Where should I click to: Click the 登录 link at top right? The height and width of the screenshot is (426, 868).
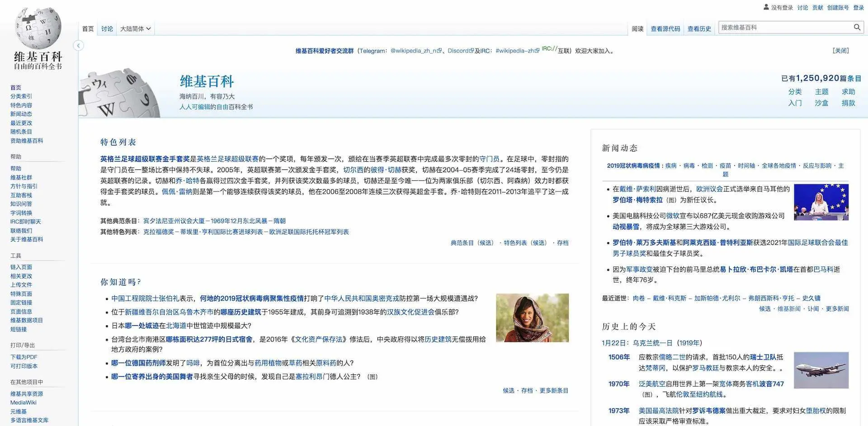(858, 8)
